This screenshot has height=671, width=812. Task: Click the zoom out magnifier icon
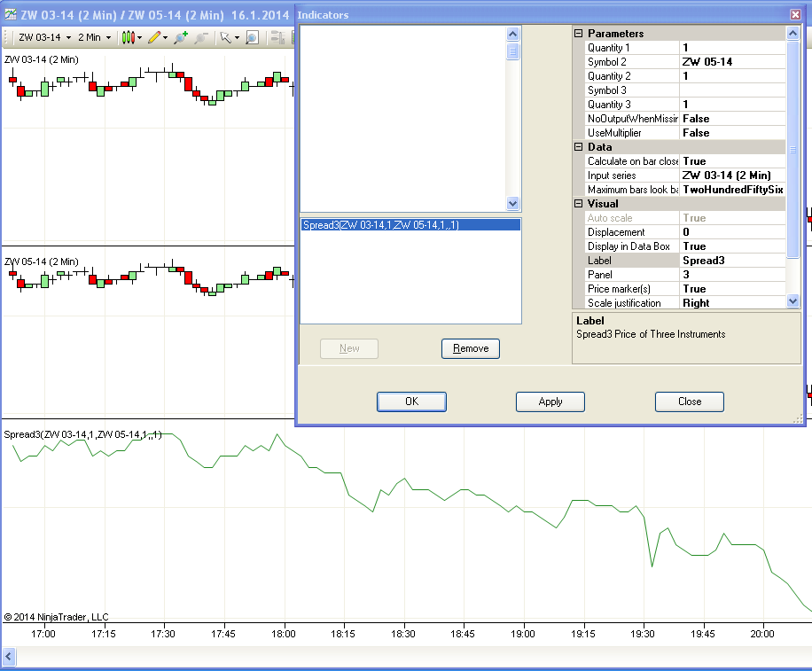201,37
